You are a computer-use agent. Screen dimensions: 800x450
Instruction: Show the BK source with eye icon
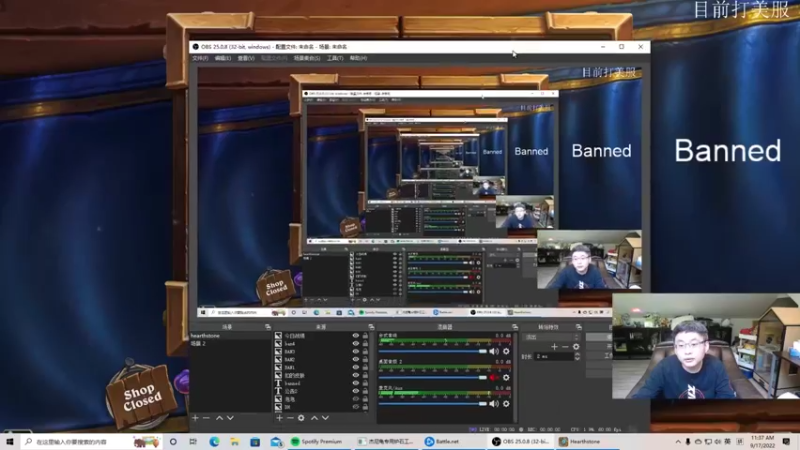click(356, 407)
